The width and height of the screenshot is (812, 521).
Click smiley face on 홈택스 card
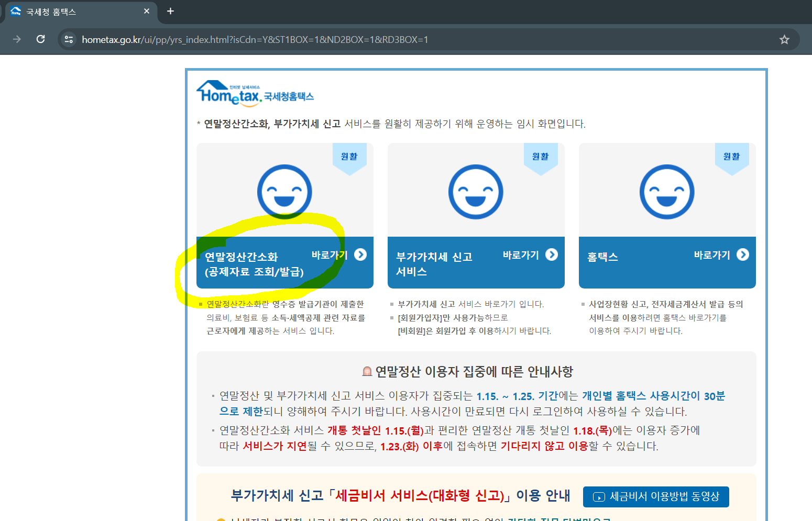[x=667, y=192]
